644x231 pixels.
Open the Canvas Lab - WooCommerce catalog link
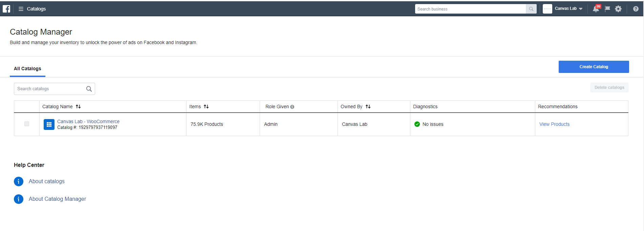coord(88,121)
